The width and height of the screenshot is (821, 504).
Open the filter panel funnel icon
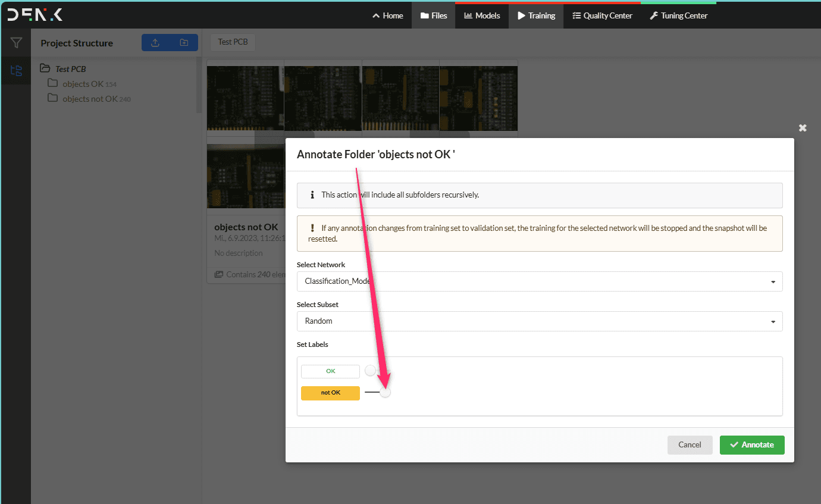point(16,43)
